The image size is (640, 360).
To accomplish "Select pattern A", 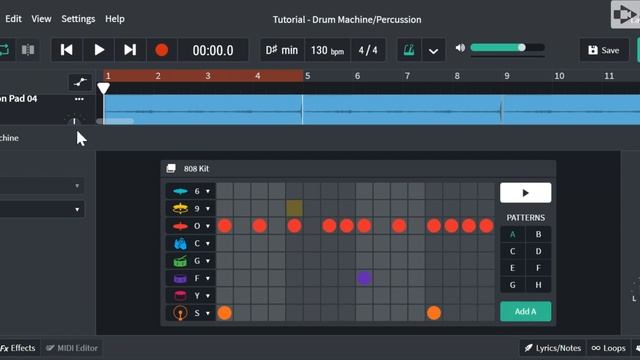I will [x=513, y=235].
